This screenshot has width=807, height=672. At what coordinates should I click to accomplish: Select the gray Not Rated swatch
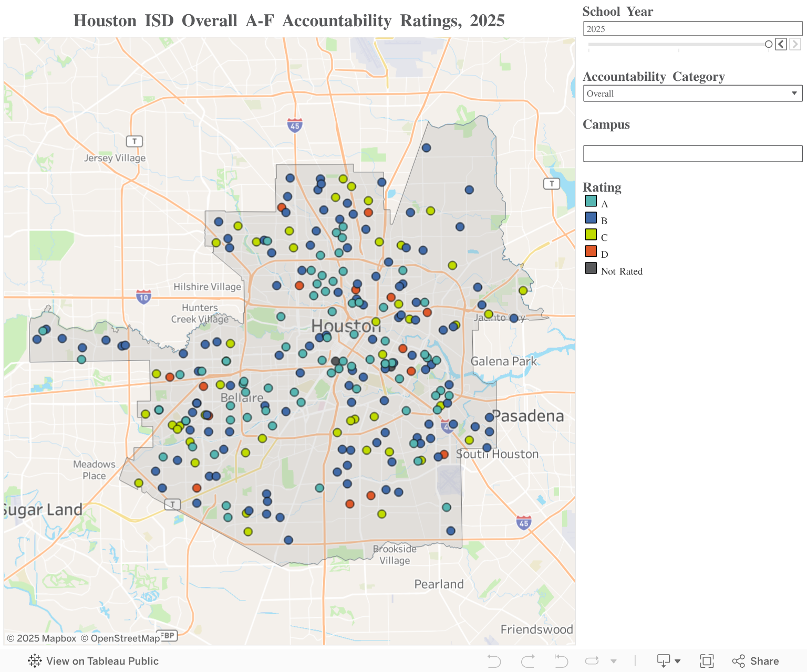[x=591, y=268]
